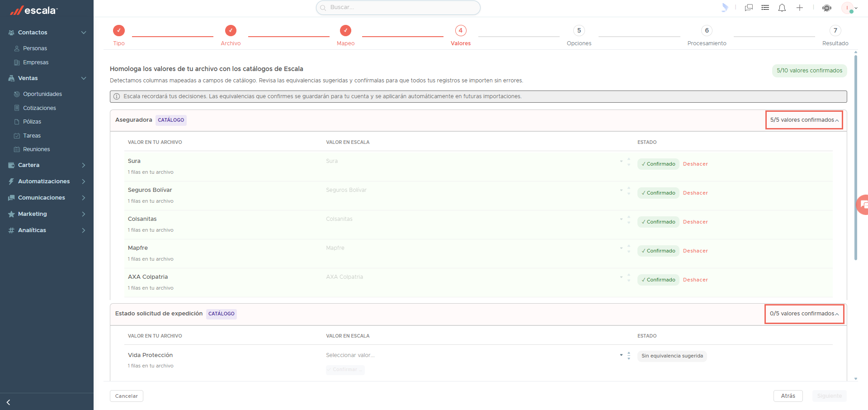Navigate to Reuniones
868x410 pixels.
37,149
